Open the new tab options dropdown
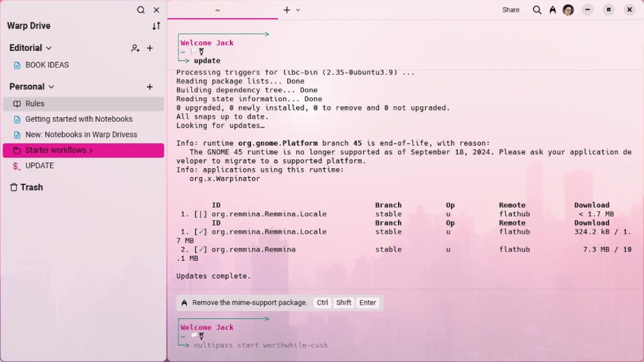Image resolution: width=644 pixels, height=362 pixels. coord(298,10)
